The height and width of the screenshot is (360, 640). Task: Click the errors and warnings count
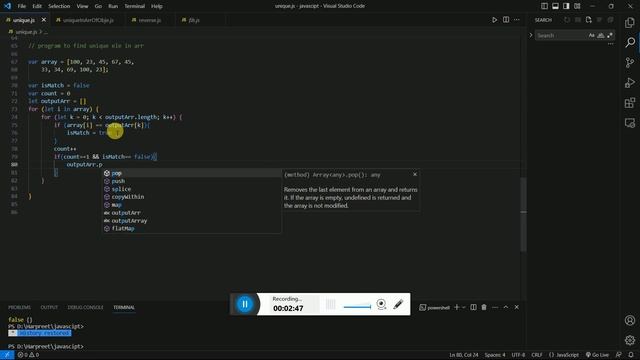click(28, 355)
